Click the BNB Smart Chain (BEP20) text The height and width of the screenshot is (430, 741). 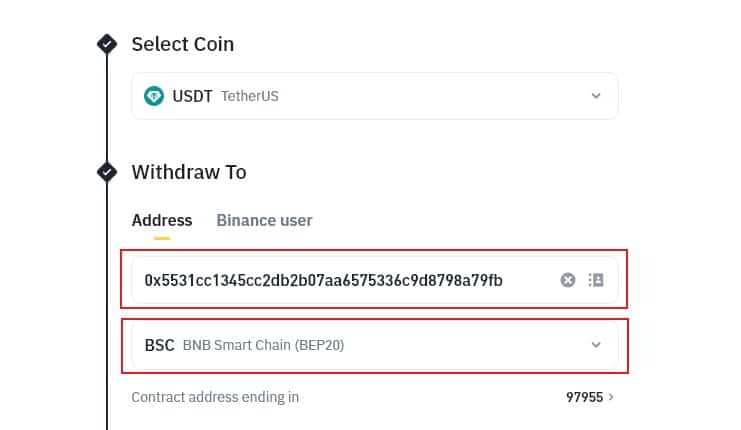pyautogui.click(x=263, y=346)
